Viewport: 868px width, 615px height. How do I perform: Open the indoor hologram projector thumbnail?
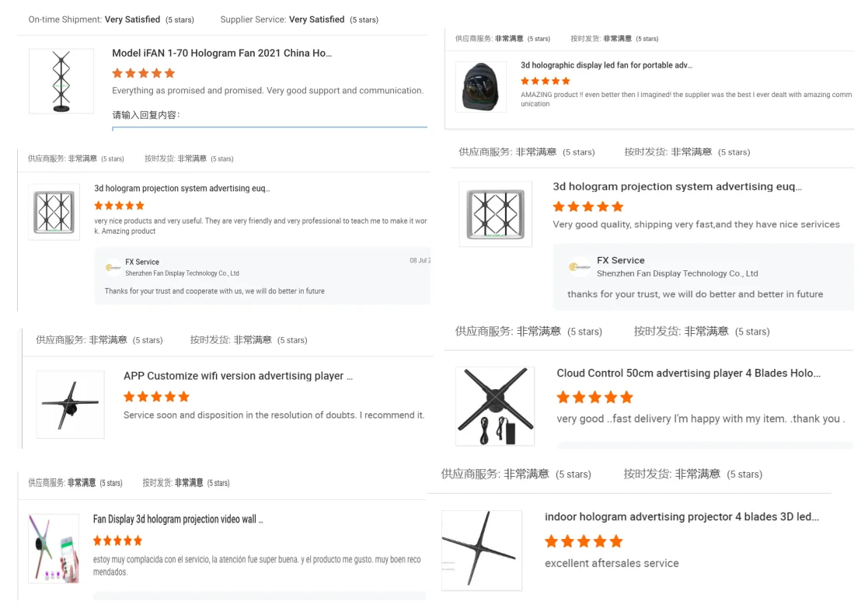[482, 550]
